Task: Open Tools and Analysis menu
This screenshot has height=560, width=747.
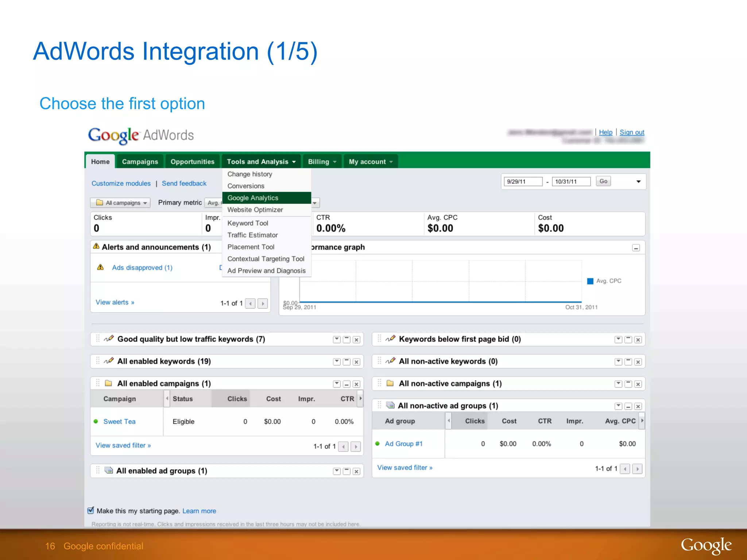Action: tap(261, 162)
